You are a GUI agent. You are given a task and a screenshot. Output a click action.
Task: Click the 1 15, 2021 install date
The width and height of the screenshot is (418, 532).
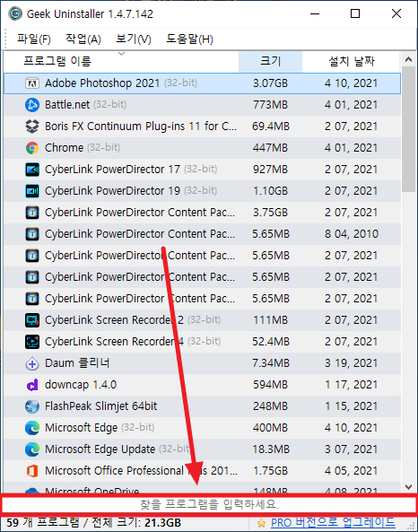351,406
